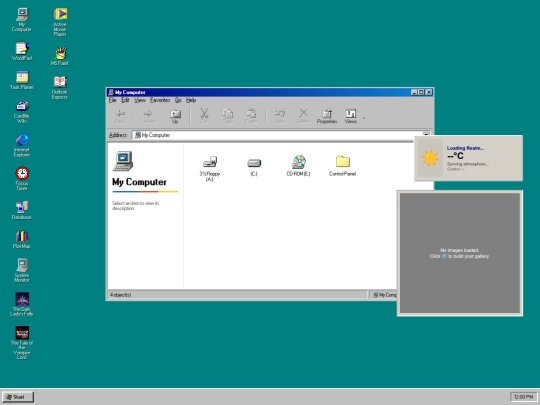Click the 'Loading Realm...' weather title
Image resolution: width=540 pixels, height=405 pixels.
(465, 148)
